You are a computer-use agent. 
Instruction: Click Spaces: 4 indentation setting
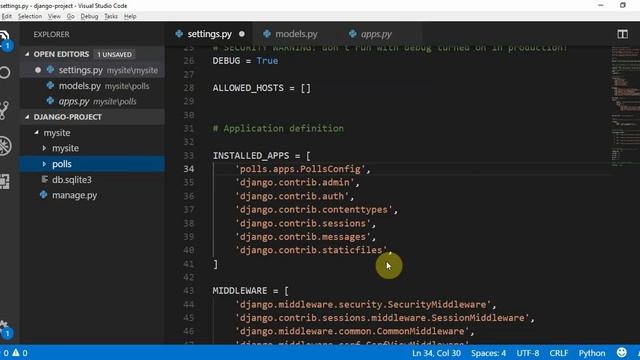pyautogui.click(x=488, y=353)
